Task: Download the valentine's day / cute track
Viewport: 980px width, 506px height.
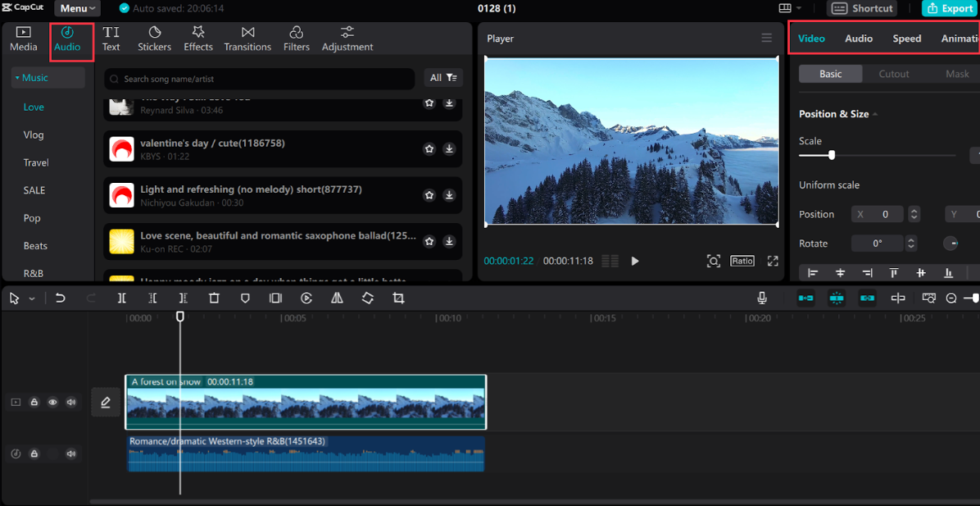Action: (449, 149)
